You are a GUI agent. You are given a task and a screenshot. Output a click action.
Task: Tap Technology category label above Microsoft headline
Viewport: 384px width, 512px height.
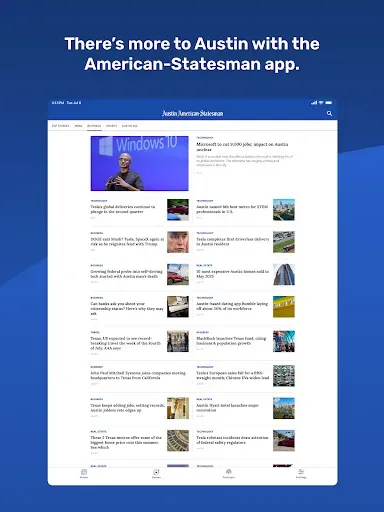click(205, 138)
